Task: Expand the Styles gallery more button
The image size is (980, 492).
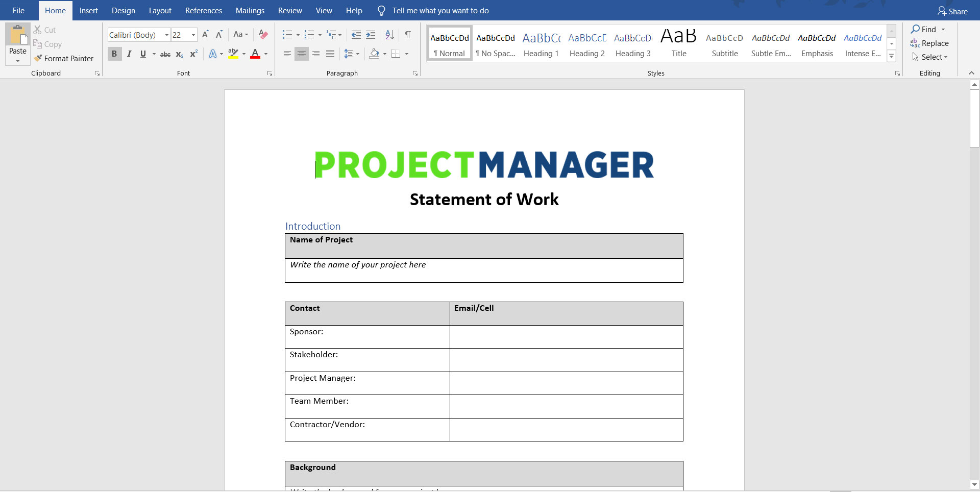Action: tap(892, 57)
